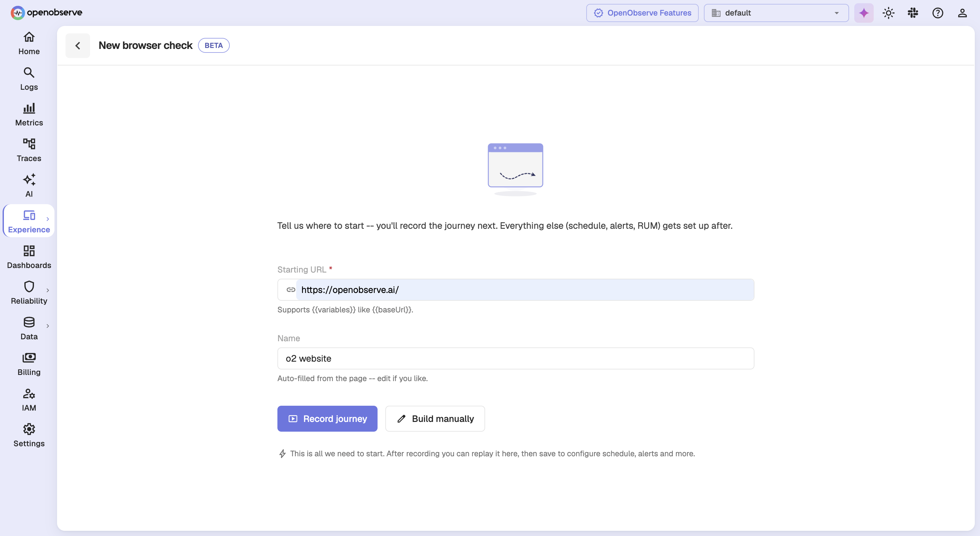The width and height of the screenshot is (980, 536).
Task: Click the 'Name' field label
Action: [288, 338]
